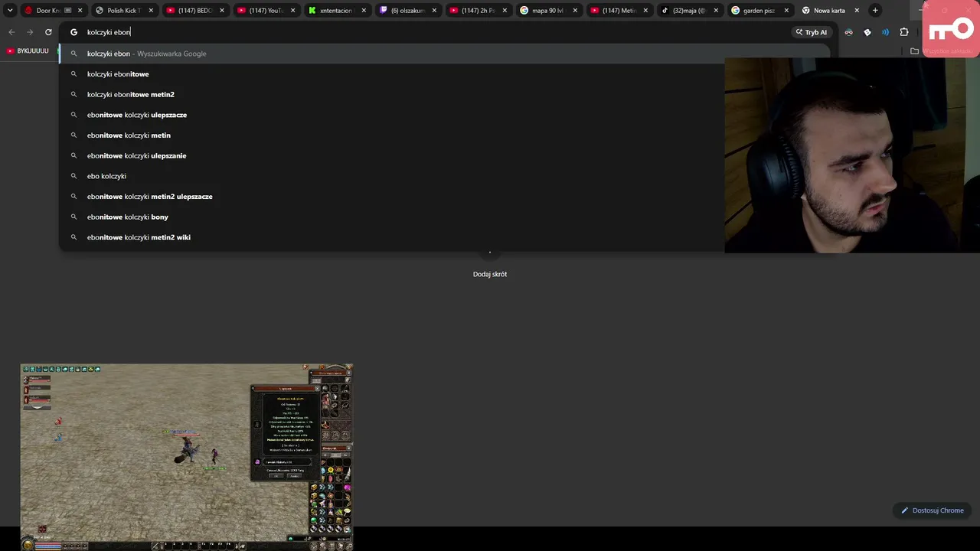
Task: Close the game's Ulepszenie upgrade window
Action: coord(317,389)
